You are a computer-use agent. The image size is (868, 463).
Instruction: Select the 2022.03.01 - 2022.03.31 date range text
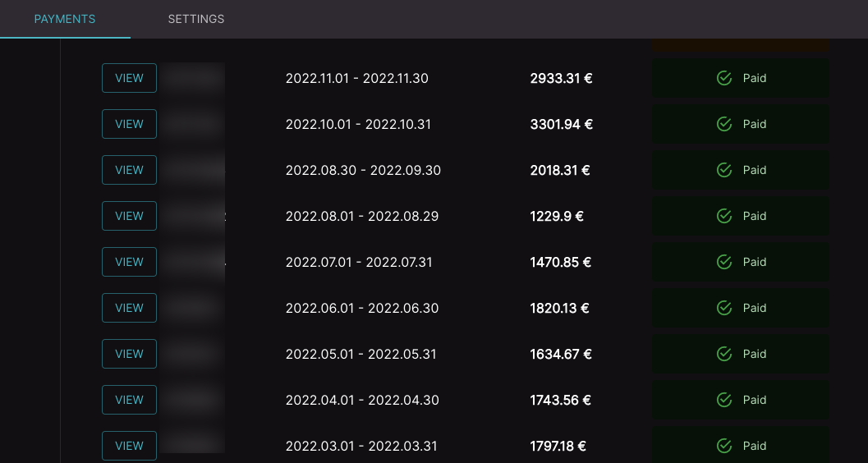coord(361,446)
